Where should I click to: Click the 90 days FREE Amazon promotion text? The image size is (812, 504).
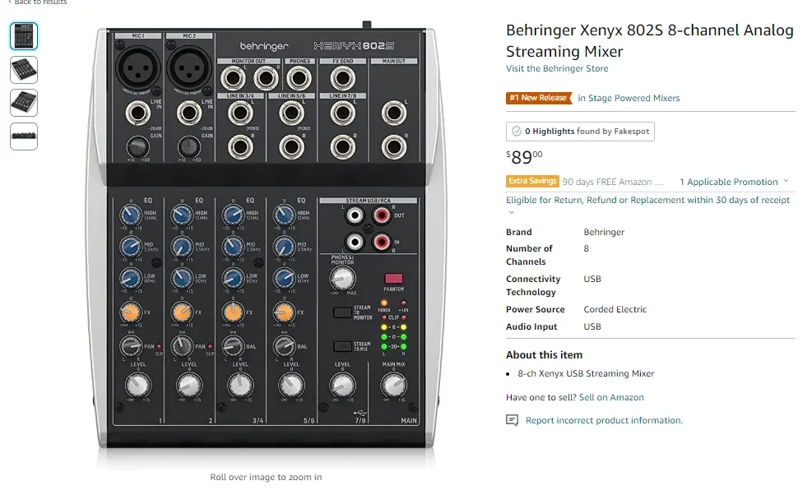[613, 182]
